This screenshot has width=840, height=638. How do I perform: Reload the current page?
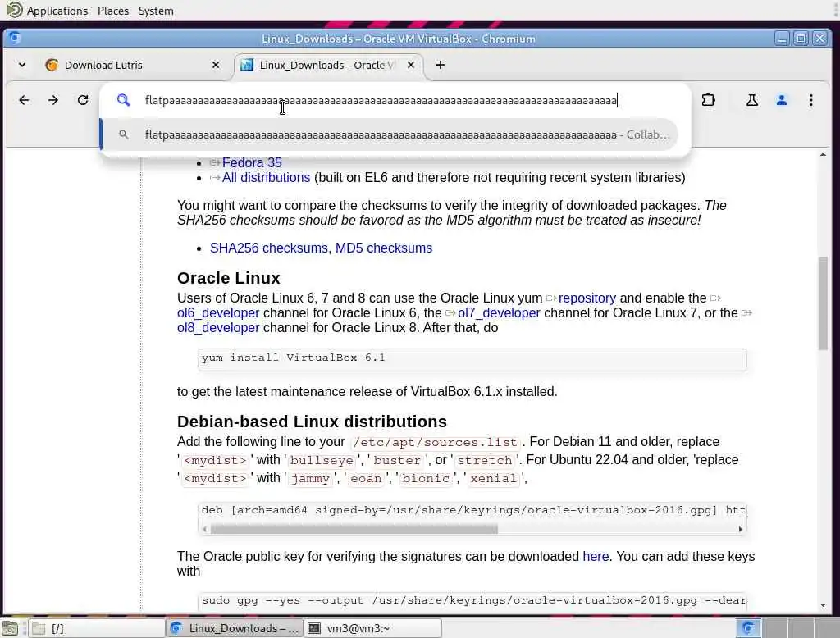click(83, 100)
